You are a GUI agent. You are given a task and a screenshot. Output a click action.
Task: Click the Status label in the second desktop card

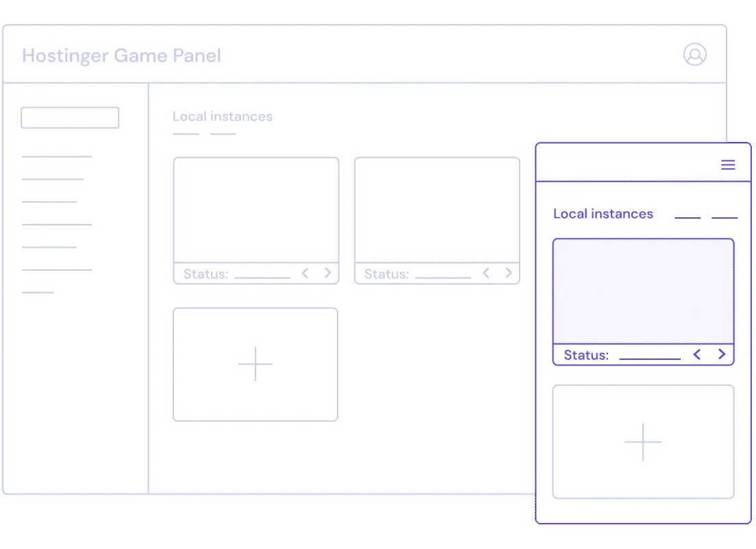click(x=387, y=274)
